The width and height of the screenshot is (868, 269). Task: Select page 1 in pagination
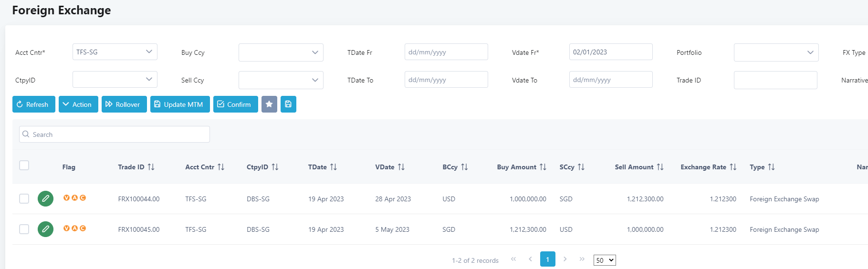coord(547,259)
